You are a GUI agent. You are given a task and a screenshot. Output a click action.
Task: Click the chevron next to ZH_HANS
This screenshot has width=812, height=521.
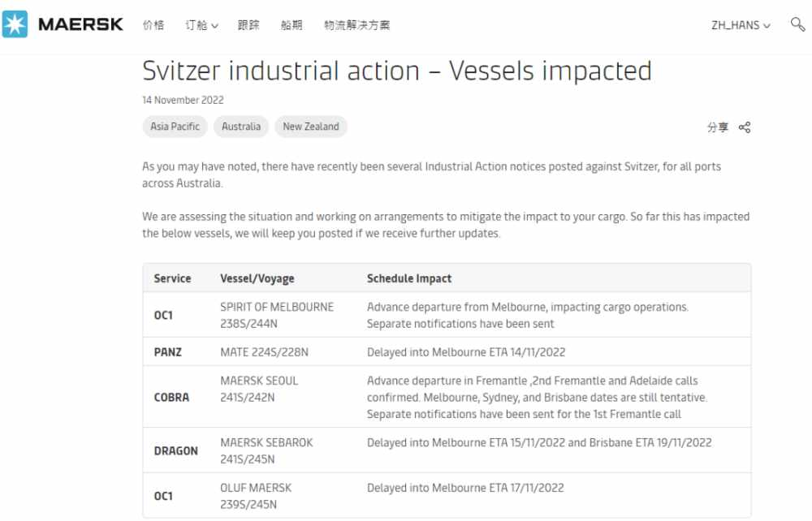tap(767, 25)
